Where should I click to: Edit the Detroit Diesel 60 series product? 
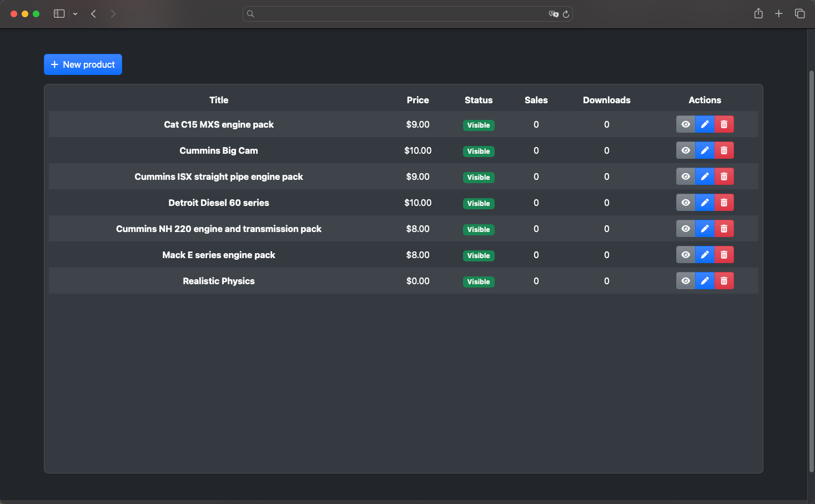pos(705,203)
